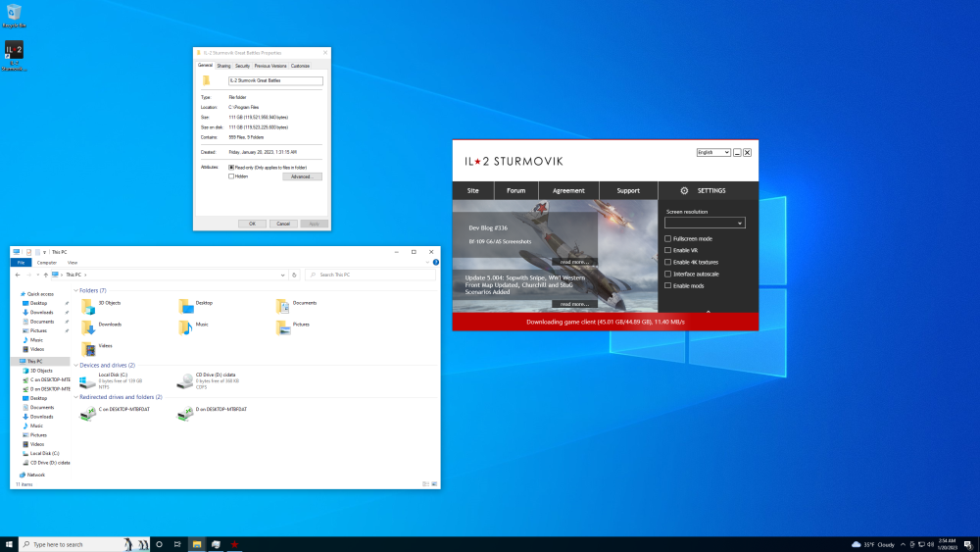This screenshot has height=552, width=980.
Task: Open the CD Drive (D:) cidata icon
Action: [x=185, y=380]
